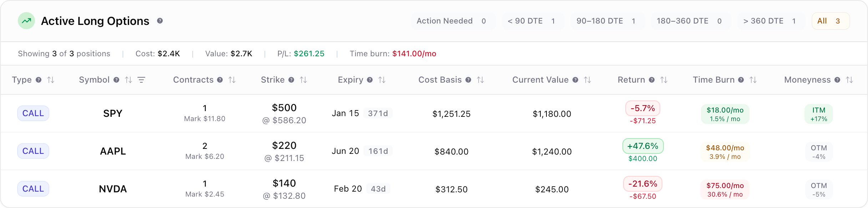Click the Type column help icon

(x=39, y=80)
